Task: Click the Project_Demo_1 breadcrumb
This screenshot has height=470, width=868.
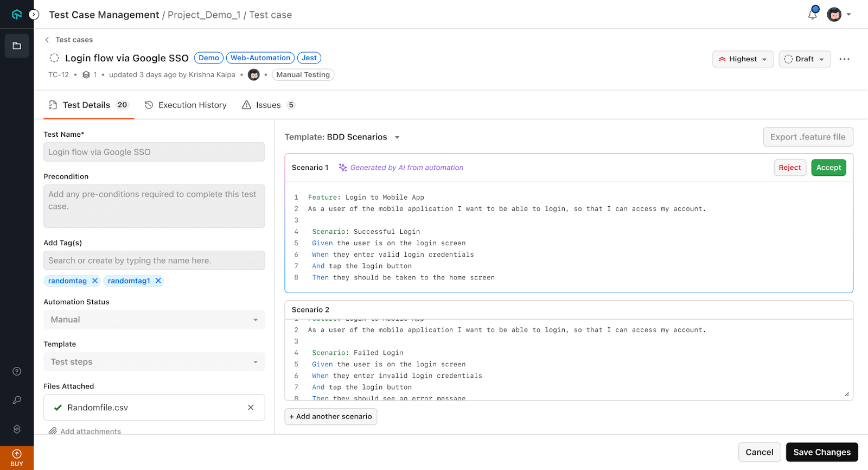Action: coord(204,15)
